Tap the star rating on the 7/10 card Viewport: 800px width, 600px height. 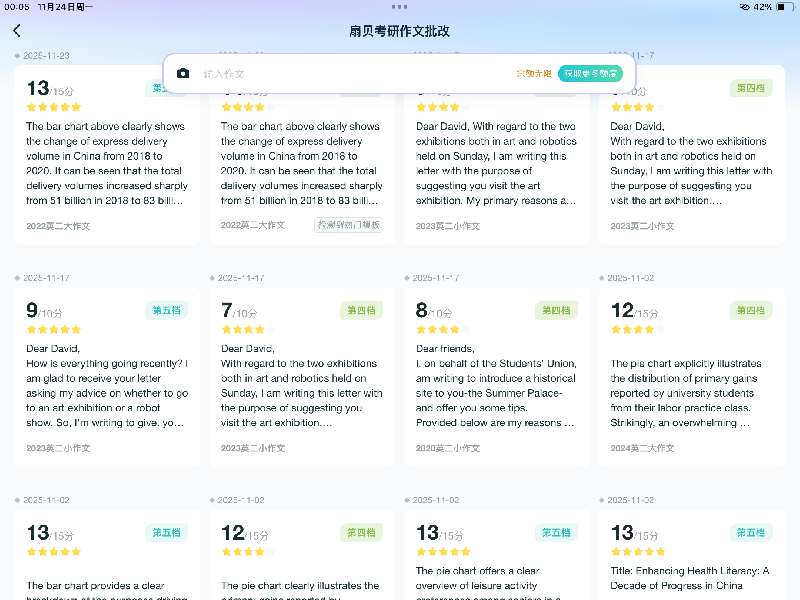(x=242, y=329)
